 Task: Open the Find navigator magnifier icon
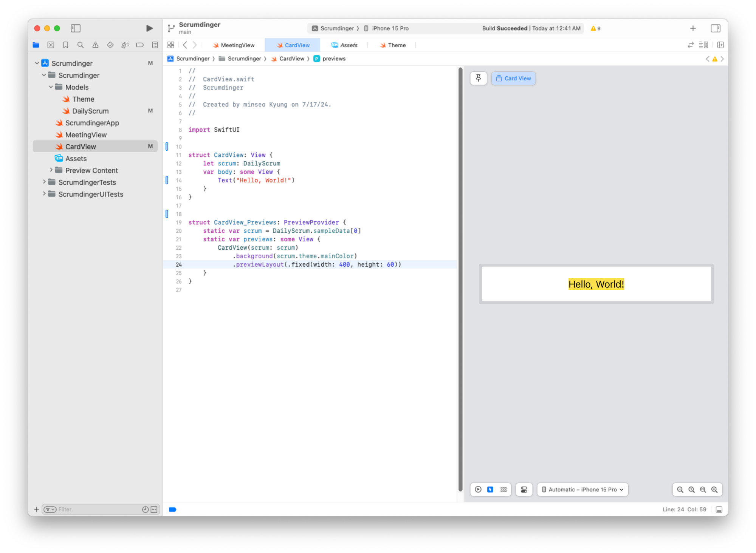tap(81, 45)
